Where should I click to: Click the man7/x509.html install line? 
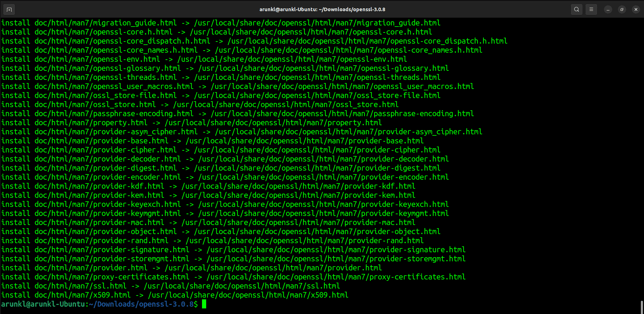click(175, 295)
